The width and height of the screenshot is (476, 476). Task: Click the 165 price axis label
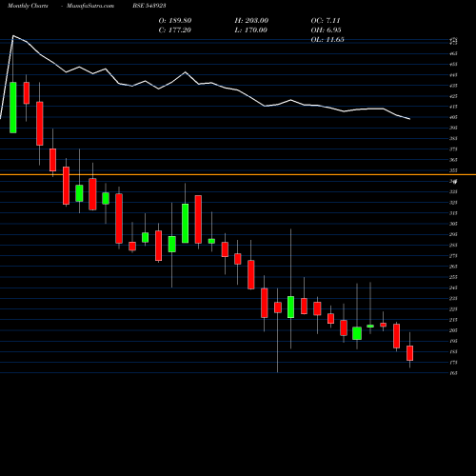point(453,373)
